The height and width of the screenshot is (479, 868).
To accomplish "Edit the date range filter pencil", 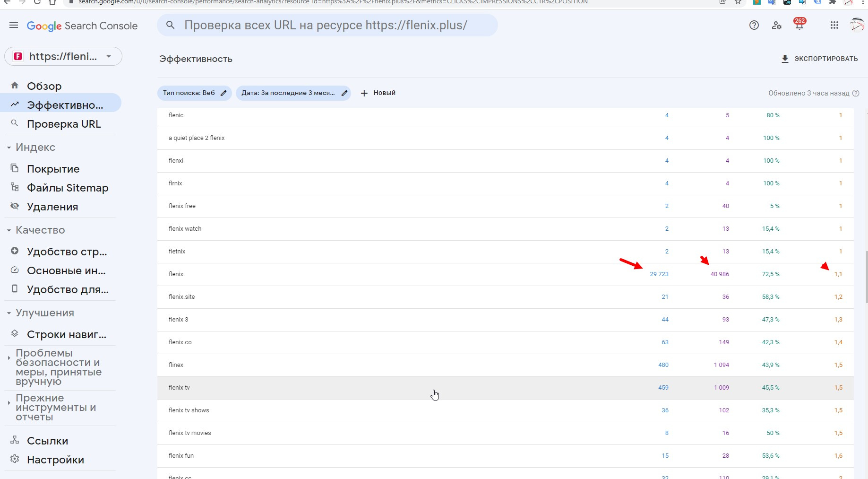I will pos(344,93).
